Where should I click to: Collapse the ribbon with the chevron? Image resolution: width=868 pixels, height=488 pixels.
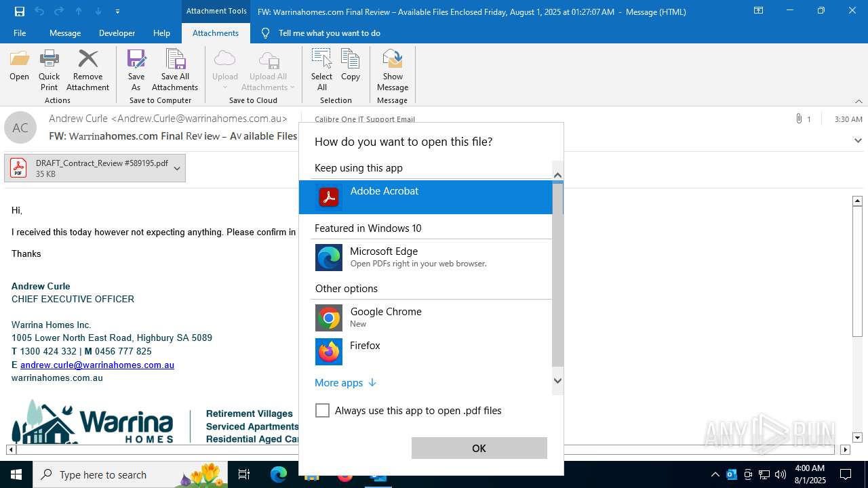pos(859,101)
